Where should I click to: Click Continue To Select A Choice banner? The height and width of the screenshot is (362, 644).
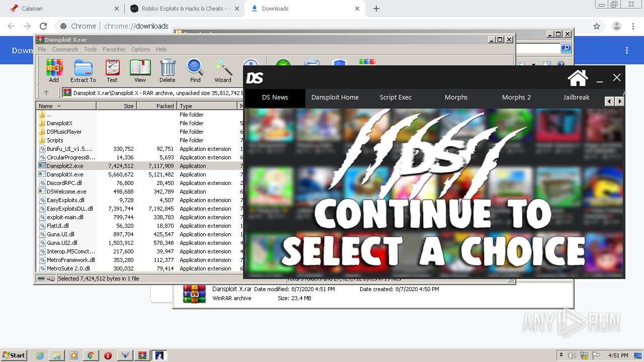434,194
